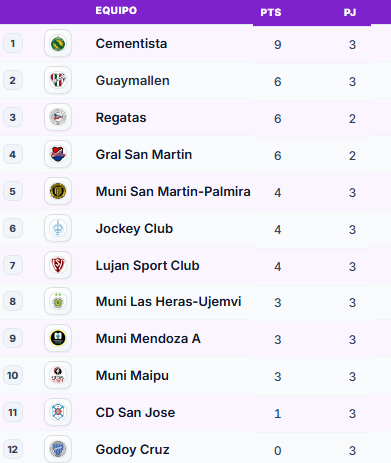The height and width of the screenshot is (463, 391).
Task: Open the Cementista team name link
Action: pos(131,44)
